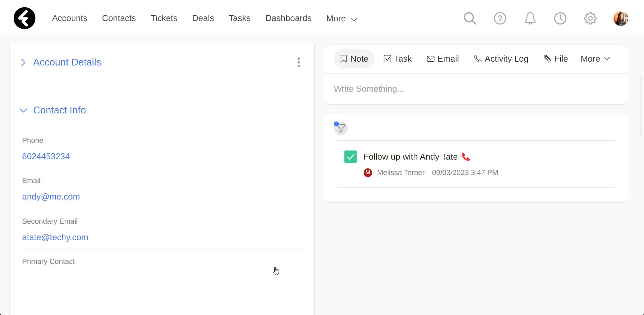Screen dimensions: 644x315
Task: Open the More dropdown in the activity tabs
Action: pyautogui.click(x=595, y=59)
